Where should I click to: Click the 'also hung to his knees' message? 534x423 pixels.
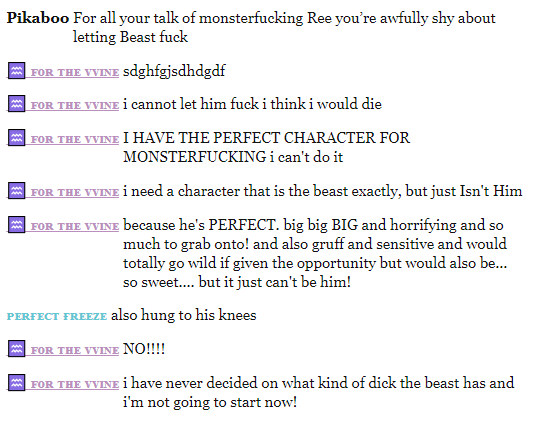pos(184,315)
